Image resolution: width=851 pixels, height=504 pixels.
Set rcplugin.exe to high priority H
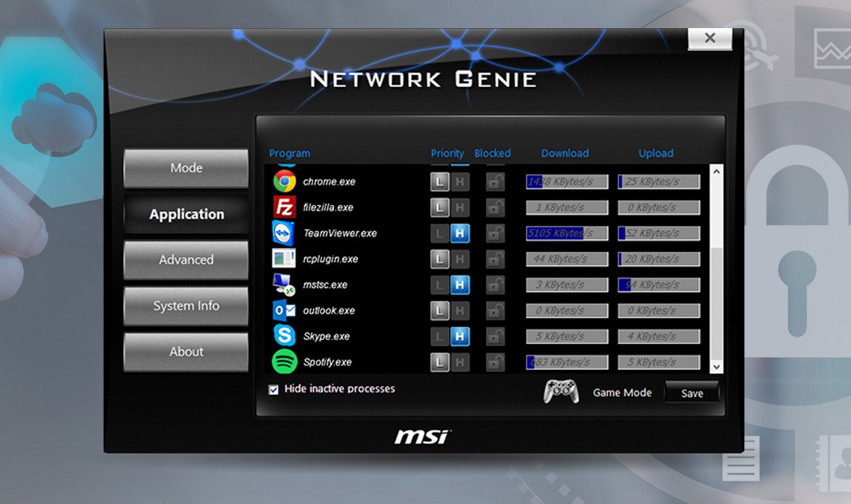tap(460, 259)
